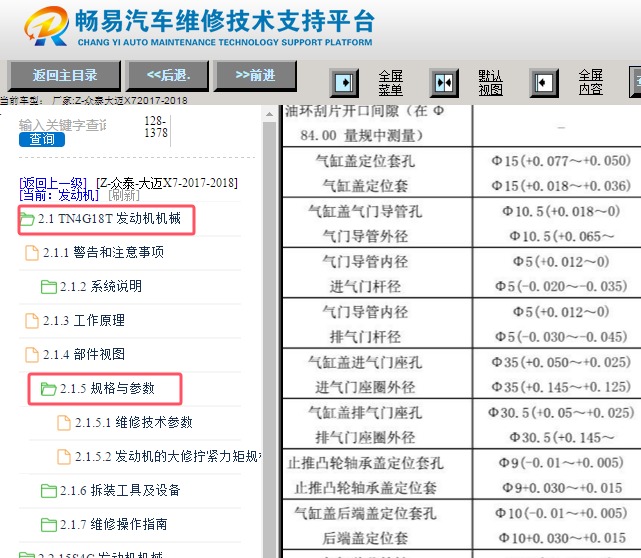Focus the keyword search input field
This screenshot has width=641, height=558.
(63, 125)
